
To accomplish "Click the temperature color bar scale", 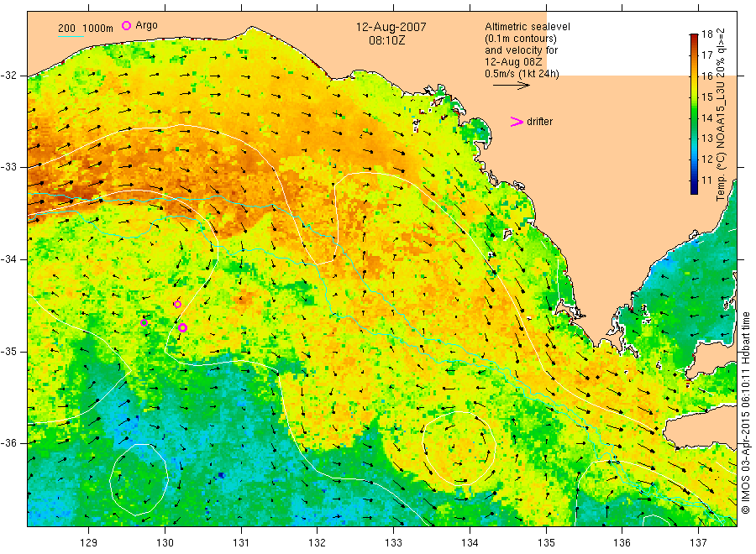I will tap(694, 113).
